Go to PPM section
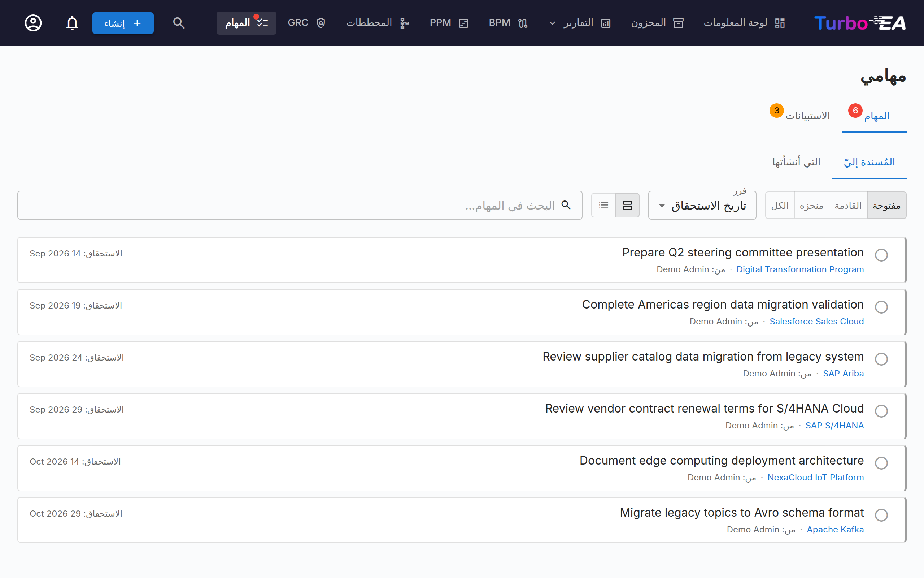The width and height of the screenshot is (924, 578). (x=449, y=23)
